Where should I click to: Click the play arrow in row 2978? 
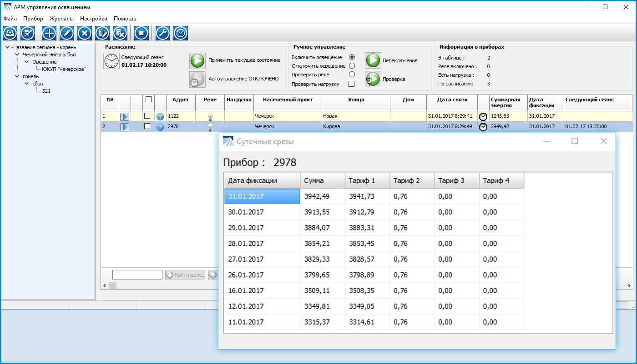[x=125, y=127]
